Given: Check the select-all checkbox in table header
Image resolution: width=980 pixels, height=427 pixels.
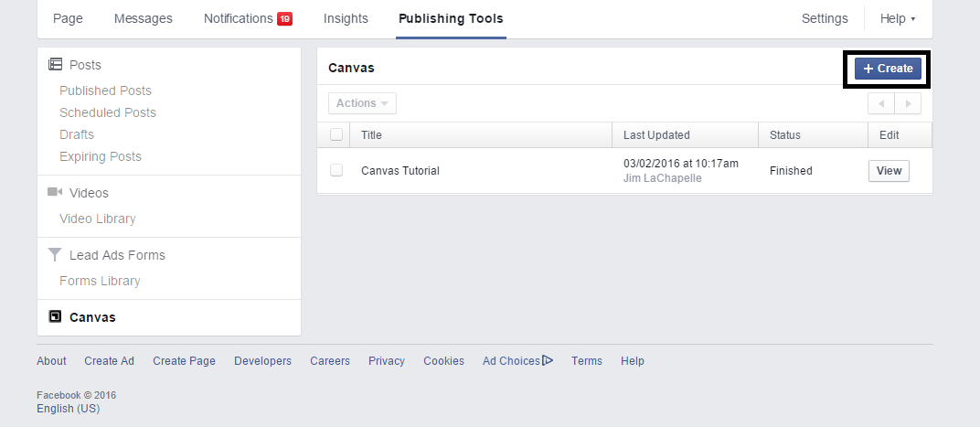Looking at the screenshot, I should [336, 134].
